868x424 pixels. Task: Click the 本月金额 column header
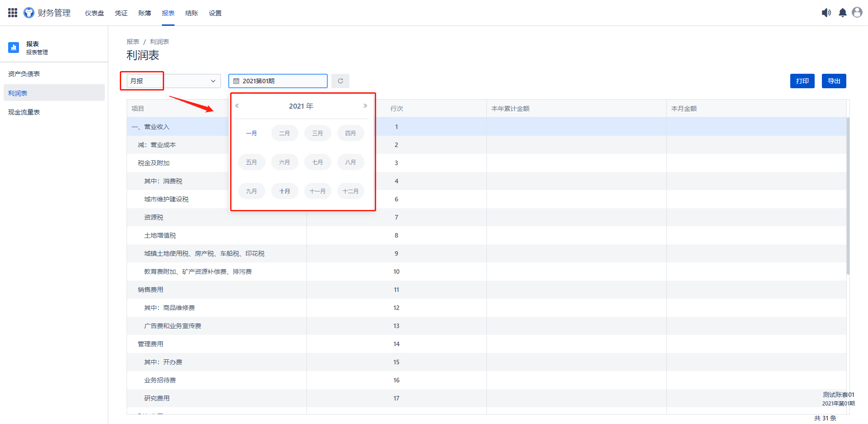(x=756, y=109)
